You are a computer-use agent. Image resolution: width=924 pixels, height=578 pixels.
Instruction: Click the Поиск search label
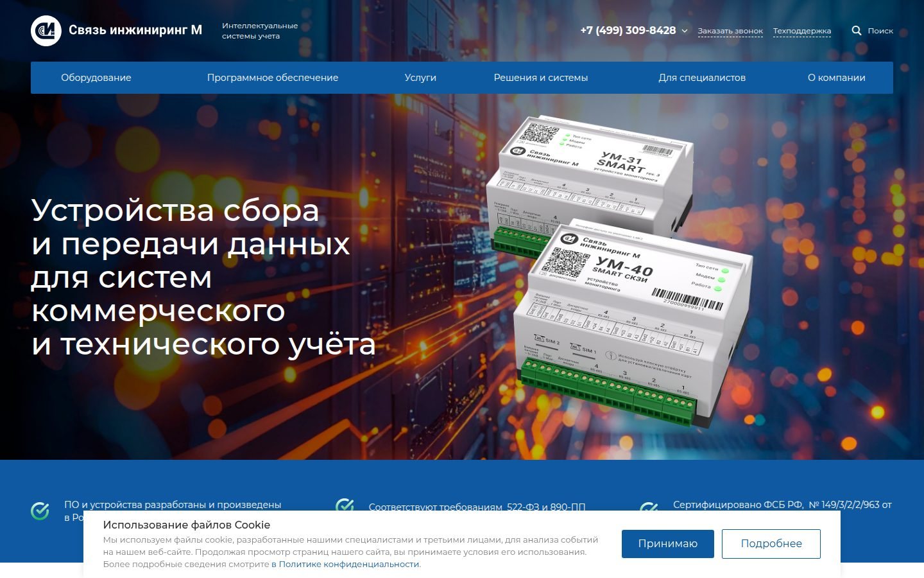click(x=880, y=31)
